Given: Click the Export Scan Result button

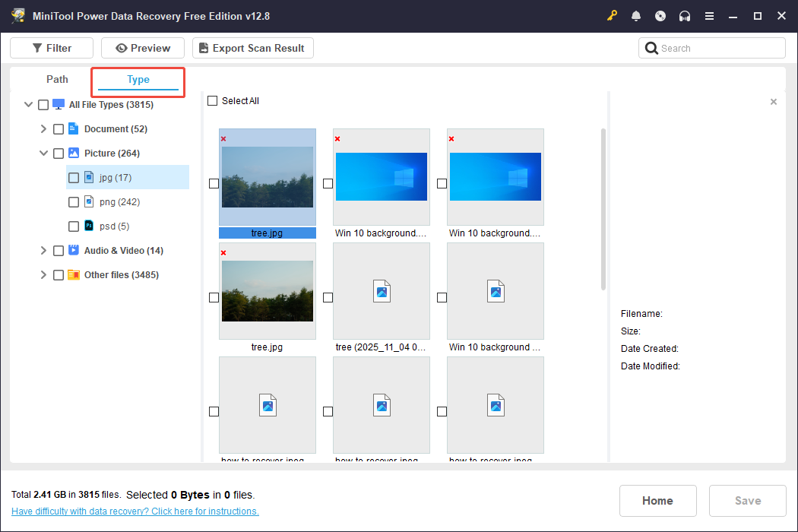Looking at the screenshot, I should point(252,48).
